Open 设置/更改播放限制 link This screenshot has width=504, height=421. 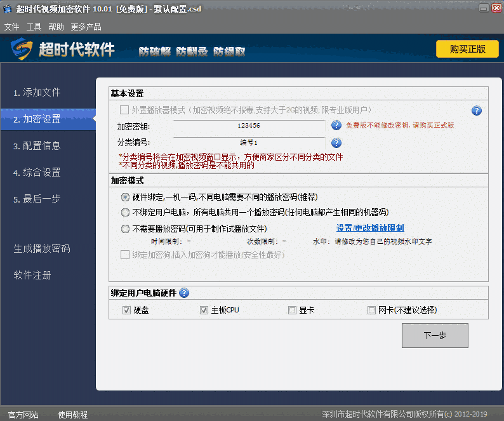(x=370, y=228)
